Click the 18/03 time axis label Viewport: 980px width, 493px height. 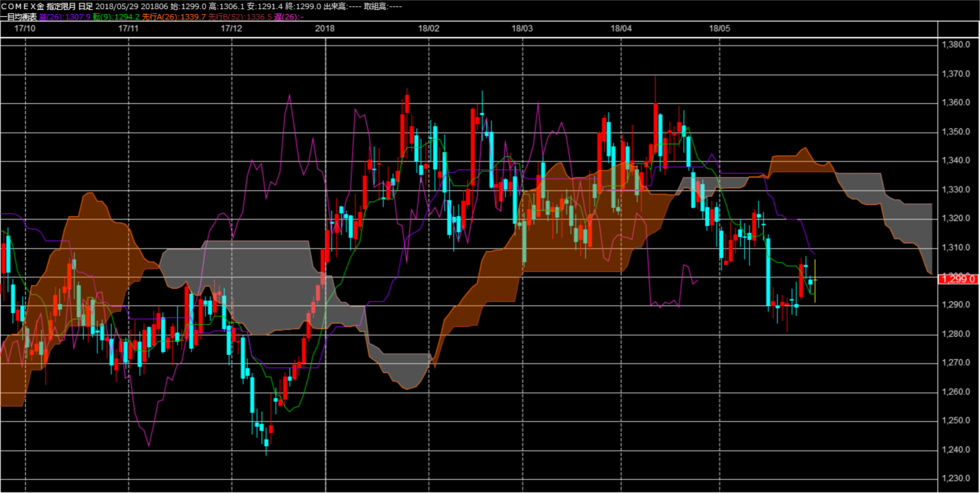point(522,29)
